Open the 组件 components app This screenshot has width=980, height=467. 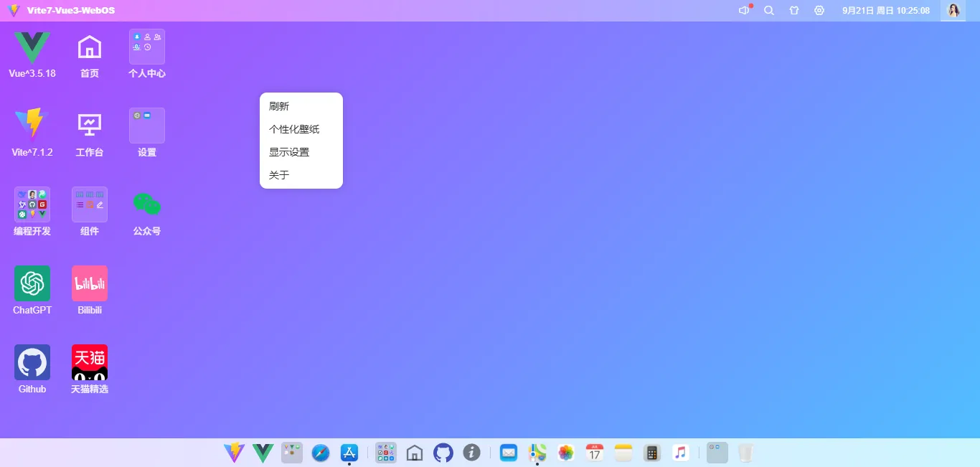[89, 204]
